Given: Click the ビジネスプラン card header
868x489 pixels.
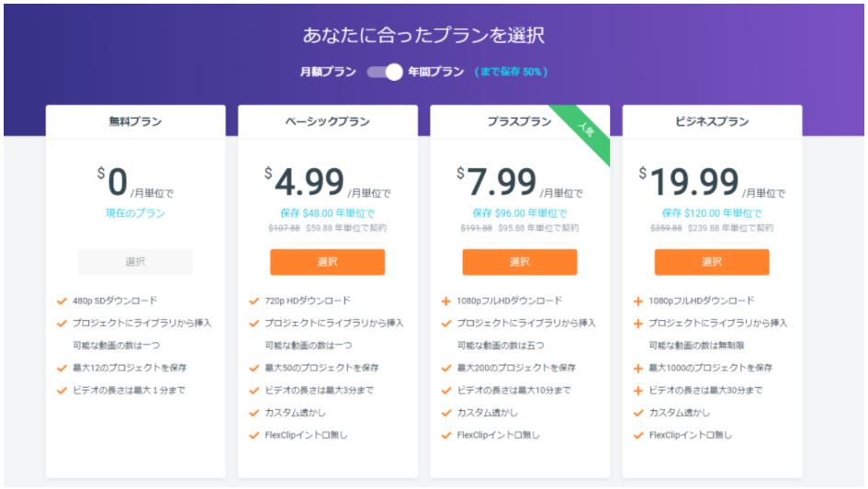Looking at the screenshot, I should pyautogui.click(x=712, y=121).
